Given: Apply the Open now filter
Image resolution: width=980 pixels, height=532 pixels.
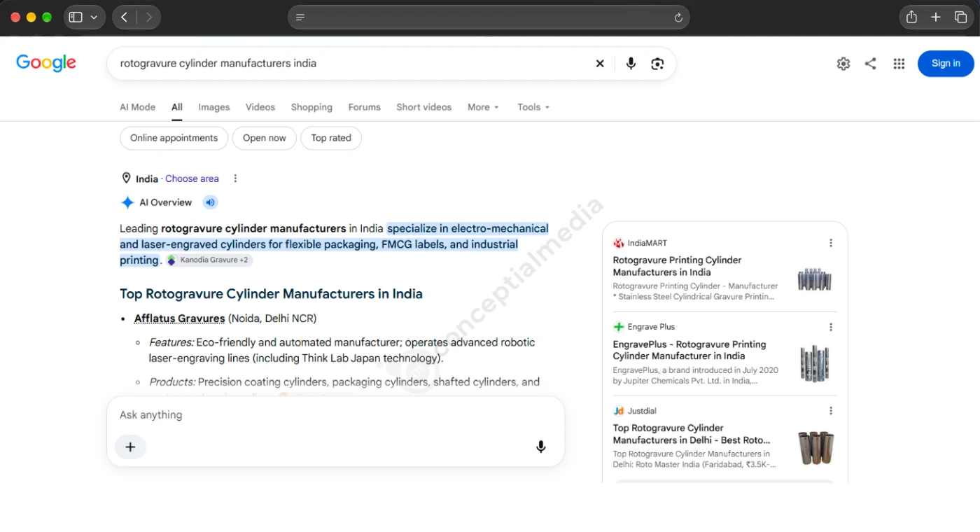Looking at the screenshot, I should click(265, 138).
